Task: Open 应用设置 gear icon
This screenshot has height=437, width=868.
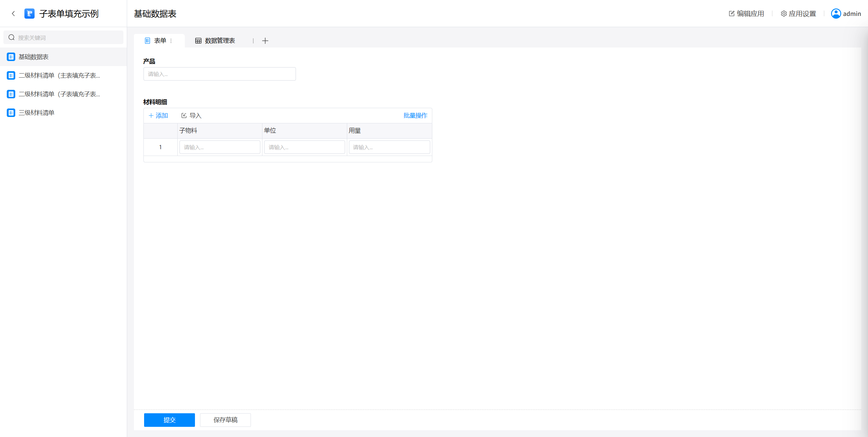Action: click(784, 14)
